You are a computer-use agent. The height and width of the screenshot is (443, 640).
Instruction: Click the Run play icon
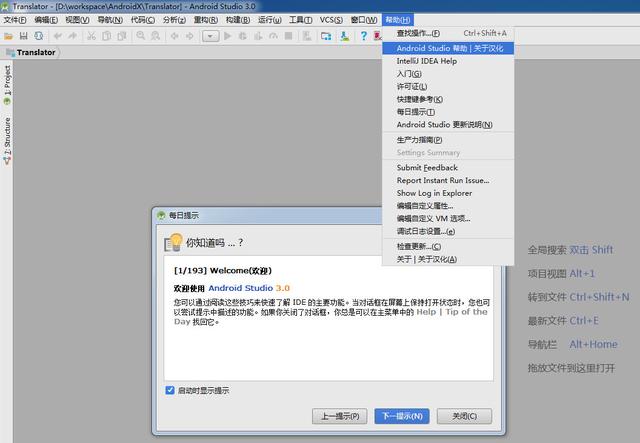228,36
